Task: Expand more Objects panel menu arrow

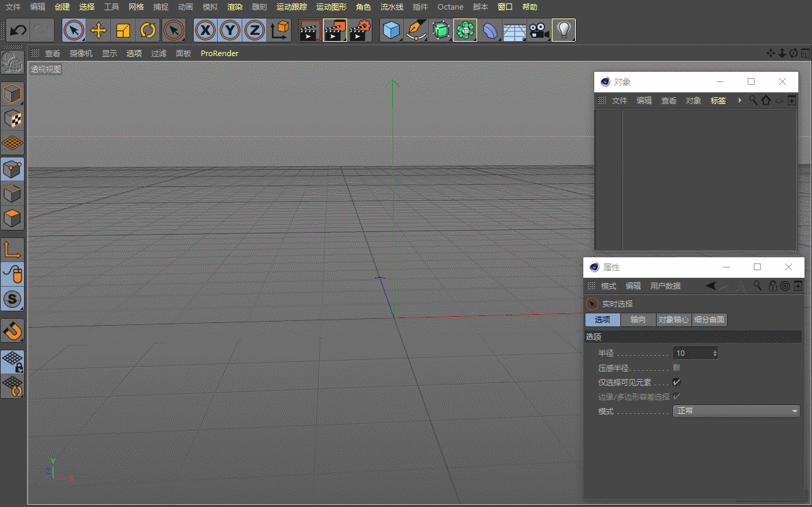Action: click(739, 101)
